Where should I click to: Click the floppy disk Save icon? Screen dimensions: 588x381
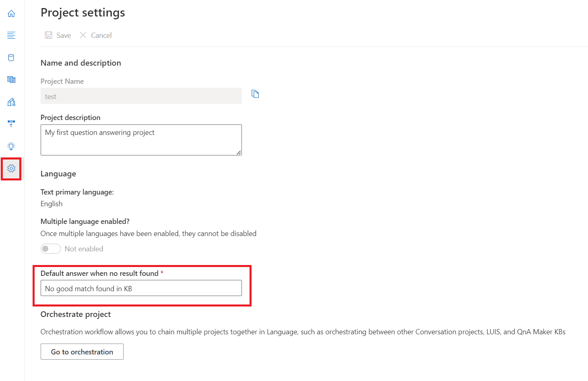49,35
